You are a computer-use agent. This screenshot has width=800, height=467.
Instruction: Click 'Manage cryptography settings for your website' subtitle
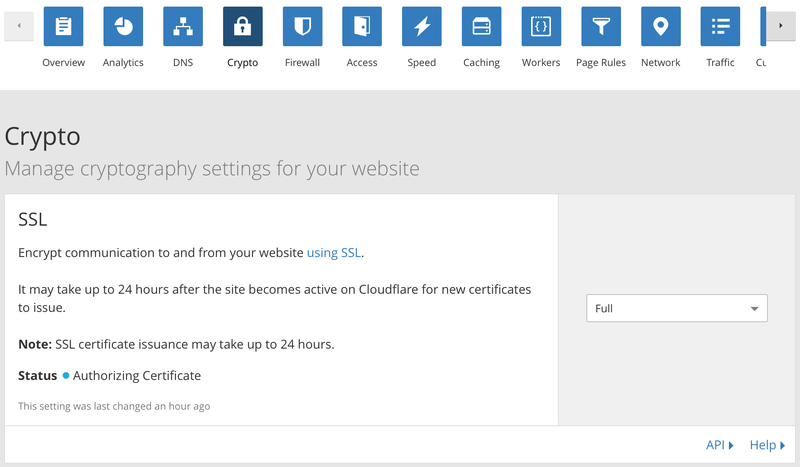(x=212, y=169)
